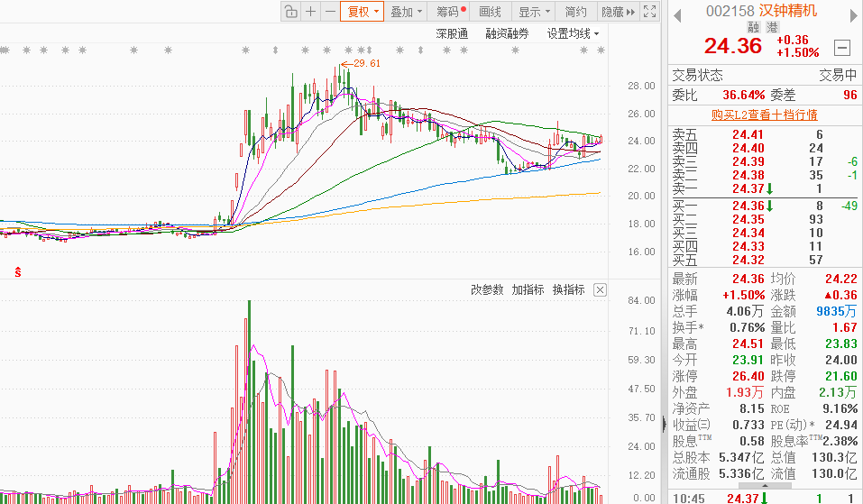This screenshot has width=863, height=504.
Task: Click the 卖五 price 24.41
Action: pos(748,134)
